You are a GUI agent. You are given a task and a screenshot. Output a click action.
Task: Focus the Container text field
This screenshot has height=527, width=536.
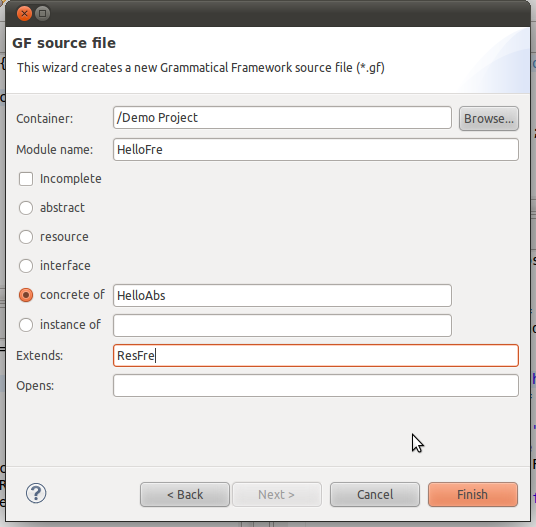coord(282,118)
